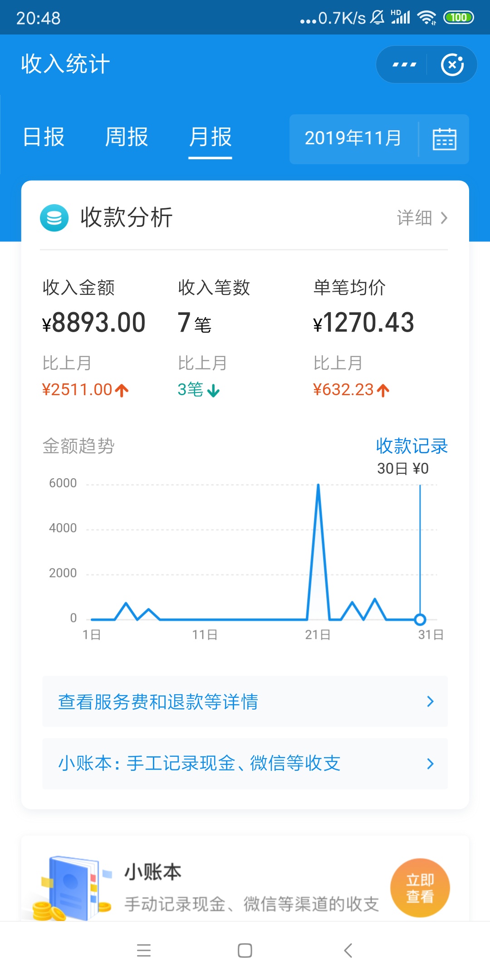The width and height of the screenshot is (490, 980).
Task: Open the 2019年11月 month selector
Action: click(353, 138)
